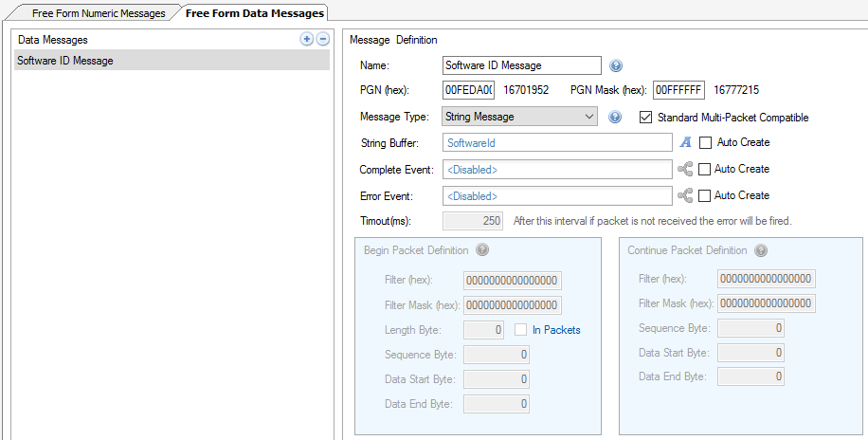Click the add data message plus icon
The width and height of the screenshot is (868, 440).
(306, 39)
